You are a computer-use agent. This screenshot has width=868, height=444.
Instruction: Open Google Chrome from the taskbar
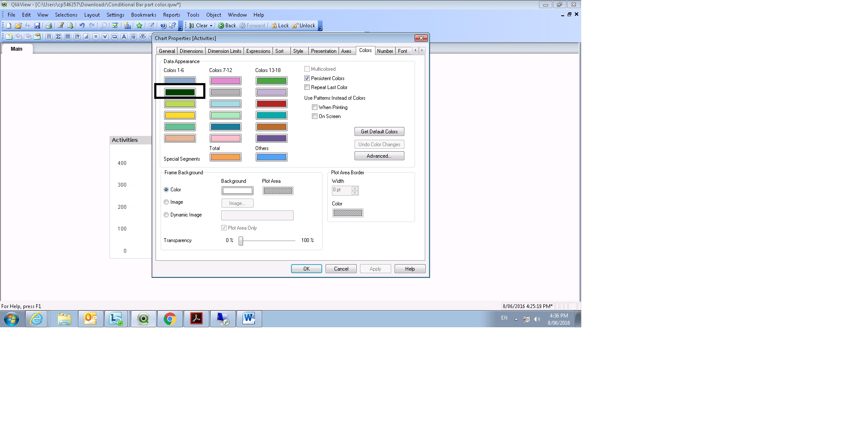[170, 319]
